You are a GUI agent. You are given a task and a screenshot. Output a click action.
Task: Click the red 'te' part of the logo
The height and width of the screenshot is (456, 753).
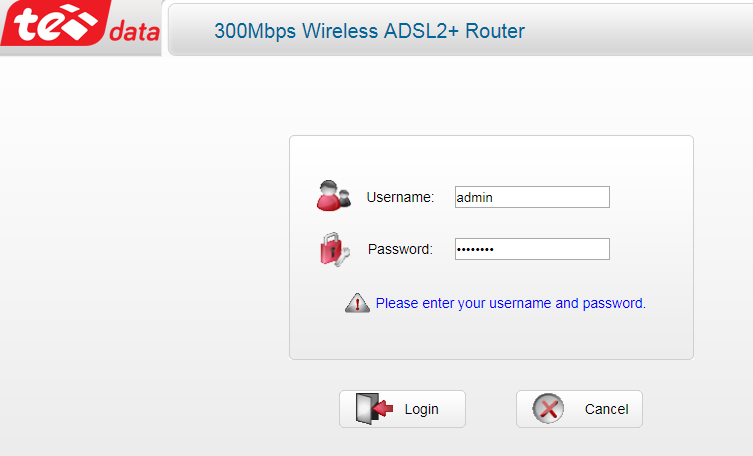tap(55, 25)
